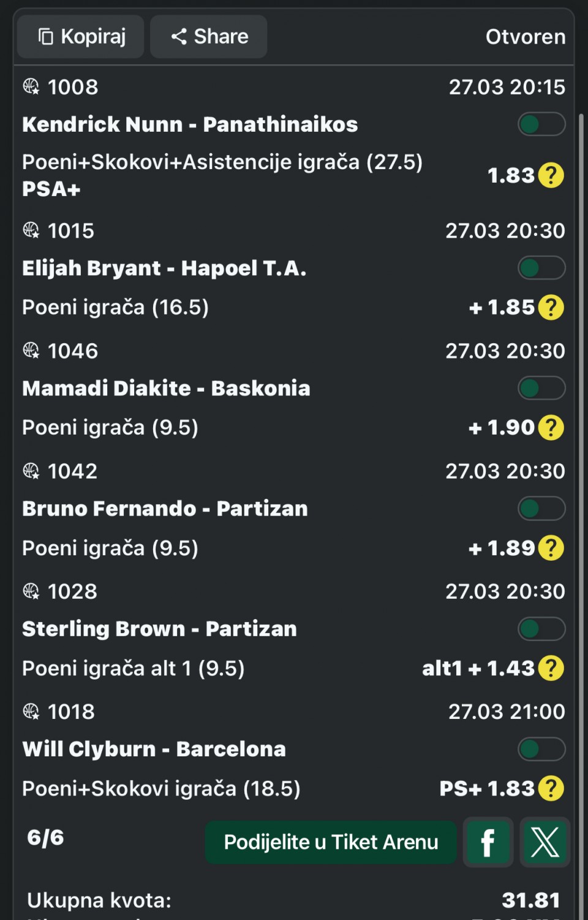The image size is (588, 920).
Task: Open the help icon for Will Clyburn's 1.83 odds
Action: [x=551, y=788]
